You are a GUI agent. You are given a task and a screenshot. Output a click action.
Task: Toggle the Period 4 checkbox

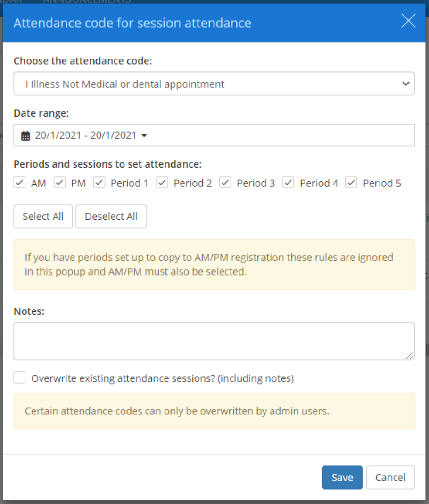coord(288,183)
